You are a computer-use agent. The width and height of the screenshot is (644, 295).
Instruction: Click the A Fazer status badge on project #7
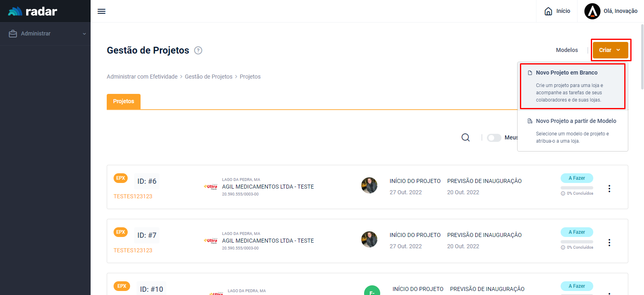577,232
